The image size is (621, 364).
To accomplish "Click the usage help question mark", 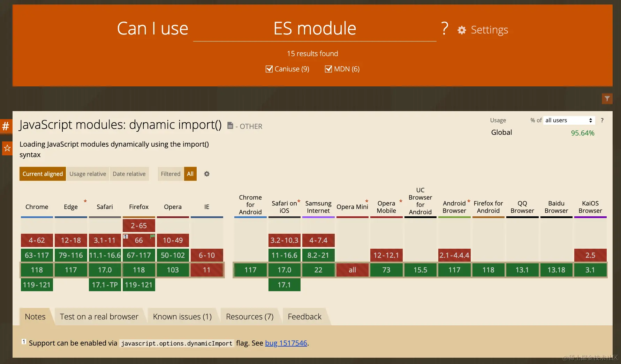I will (x=602, y=120).
